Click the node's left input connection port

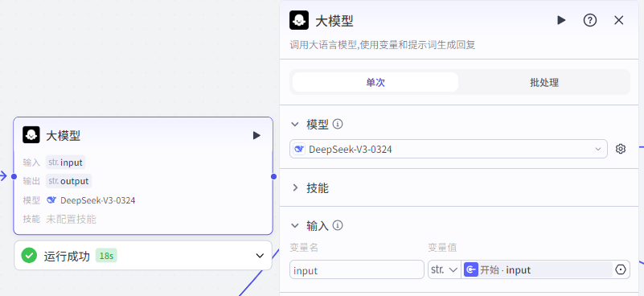point(14,176)
